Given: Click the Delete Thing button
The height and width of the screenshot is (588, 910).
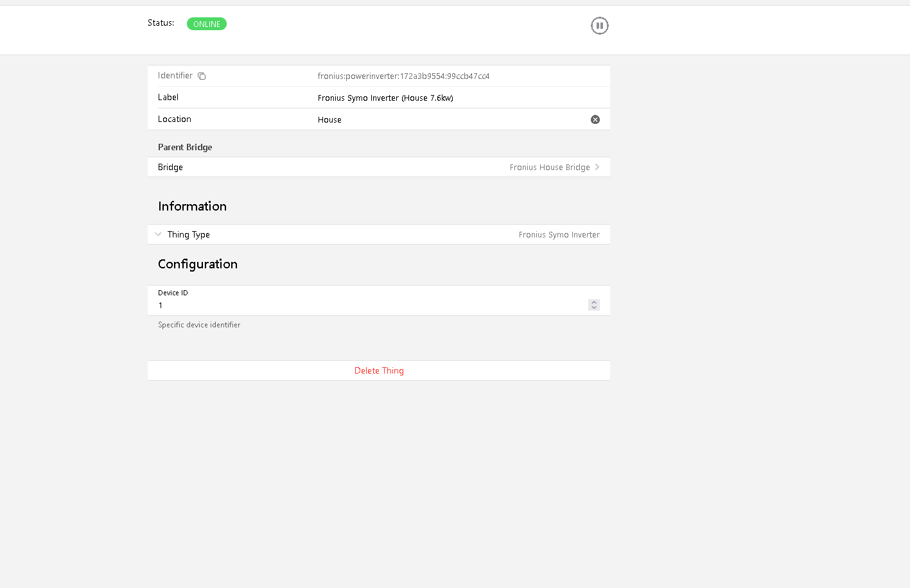Looking at the screenshot, I should point(379,370).
